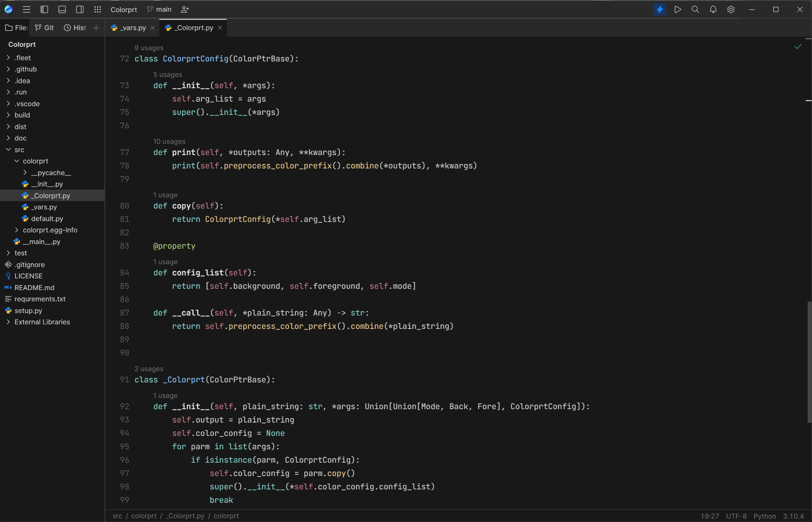Open search with magnifier icon

pyautogui.click(x=695, y=9)
